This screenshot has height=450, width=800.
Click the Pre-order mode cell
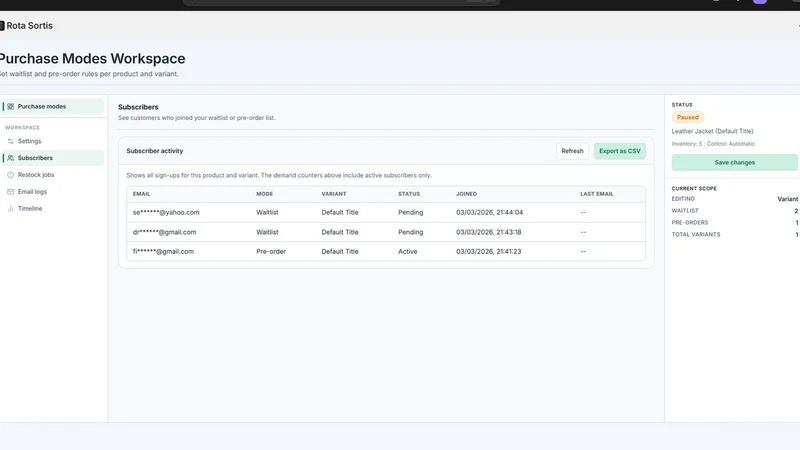tap(271, 252)
